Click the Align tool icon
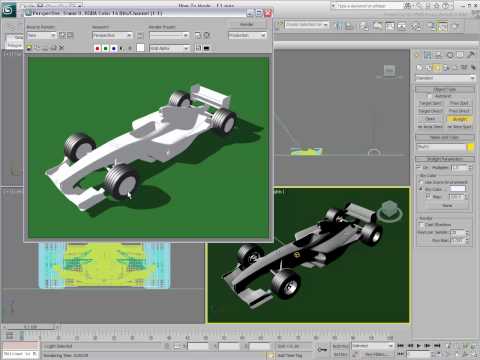This screenshot has height=360, width=480. coord(348,26)
